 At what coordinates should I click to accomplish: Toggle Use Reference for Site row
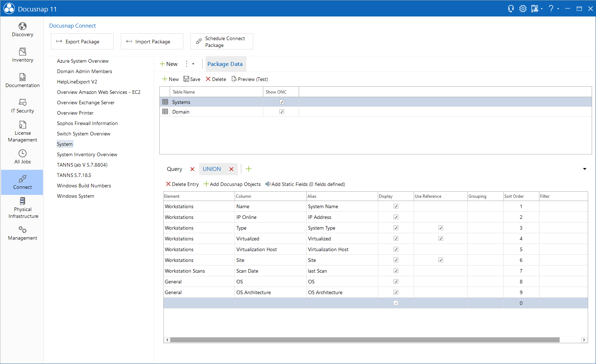(441, 260)
